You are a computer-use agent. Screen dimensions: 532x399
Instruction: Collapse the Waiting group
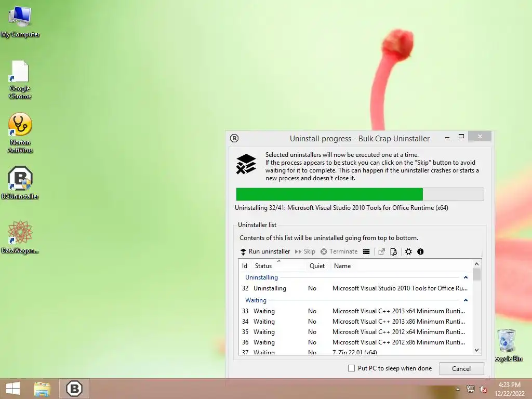pyautogui.click(x=465, y=300)
